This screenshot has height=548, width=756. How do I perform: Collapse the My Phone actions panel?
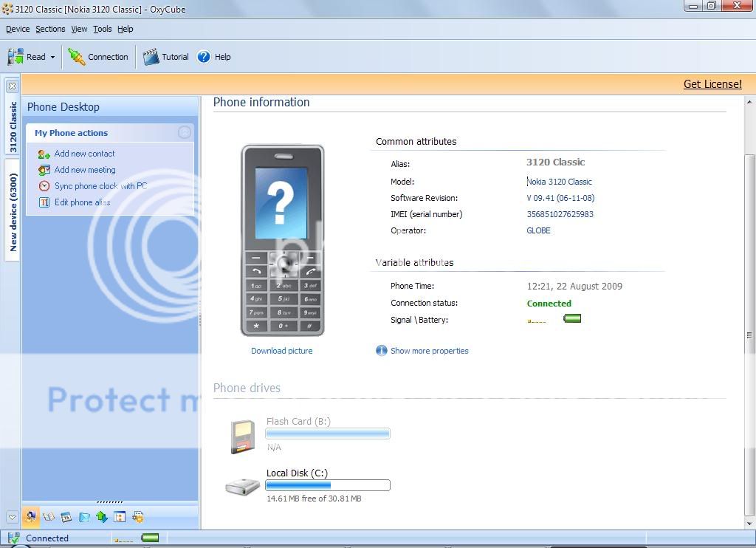click(185, 133)
